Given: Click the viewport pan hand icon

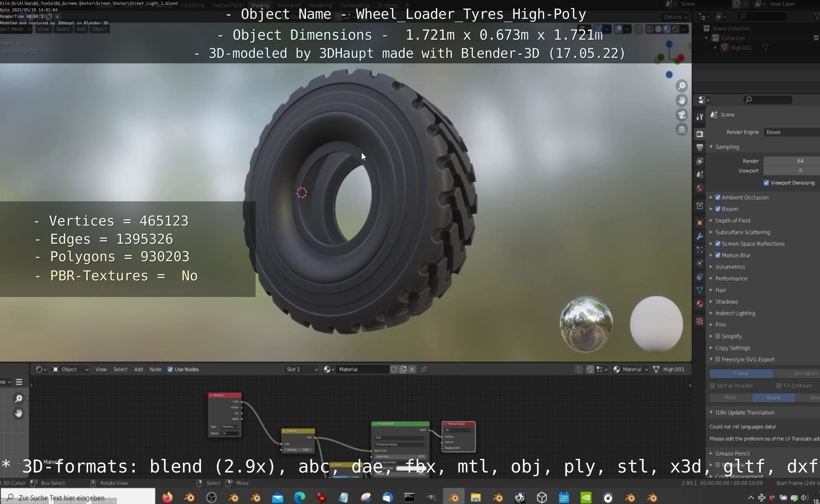Looking at the screenshot, I should tap(682, 100).
